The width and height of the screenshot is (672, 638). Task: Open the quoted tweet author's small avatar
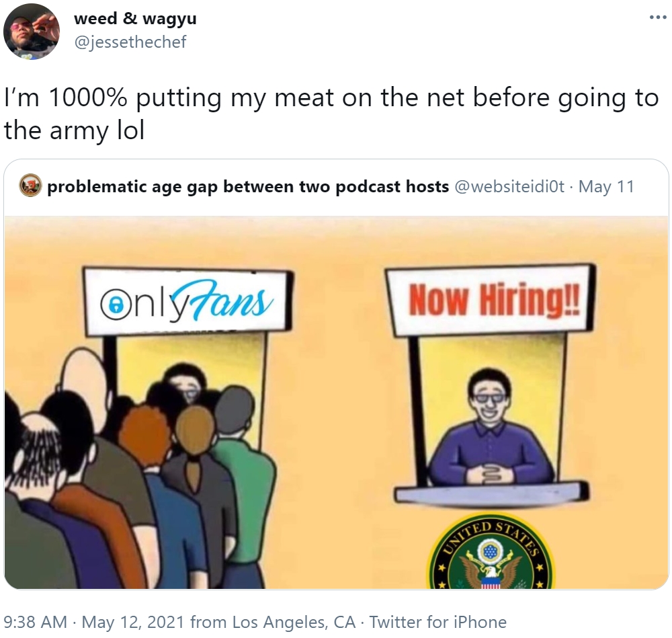(x=30, y=186)
